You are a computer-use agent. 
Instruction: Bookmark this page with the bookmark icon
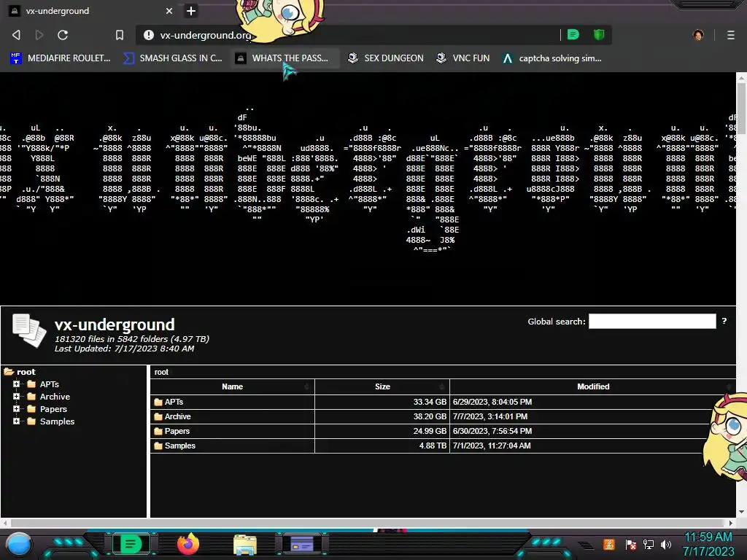click(x=120, y=35)
